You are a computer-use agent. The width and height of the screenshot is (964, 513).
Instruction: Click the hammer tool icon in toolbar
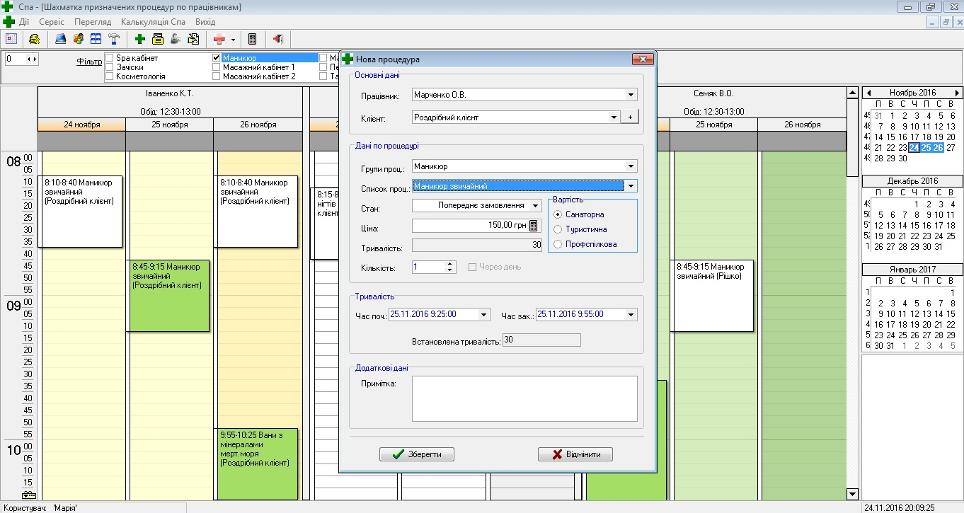point(114,39)
